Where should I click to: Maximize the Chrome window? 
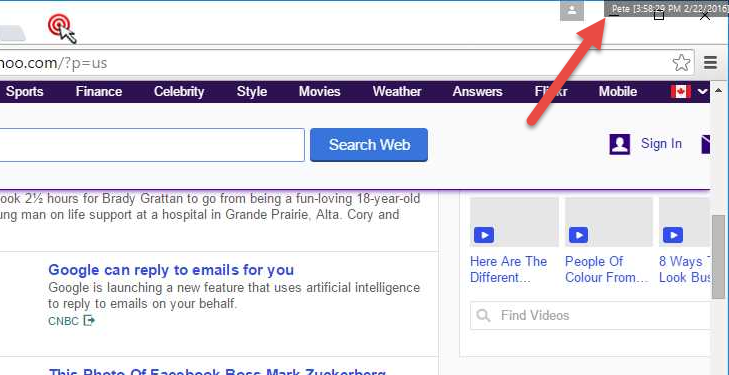659,16
